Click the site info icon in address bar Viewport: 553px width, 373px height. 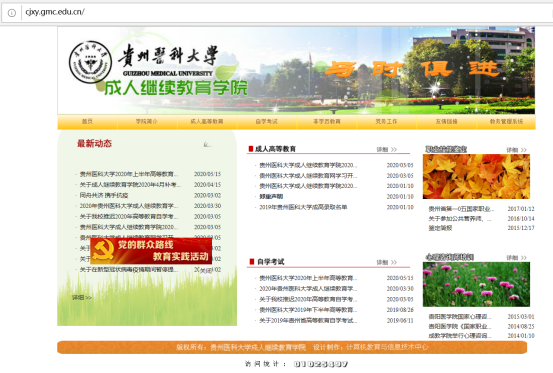(x=12, y=13)
